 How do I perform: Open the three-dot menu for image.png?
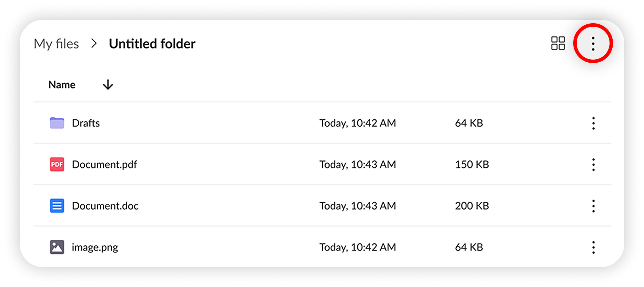pyautogui.click(x=593, y=247)
